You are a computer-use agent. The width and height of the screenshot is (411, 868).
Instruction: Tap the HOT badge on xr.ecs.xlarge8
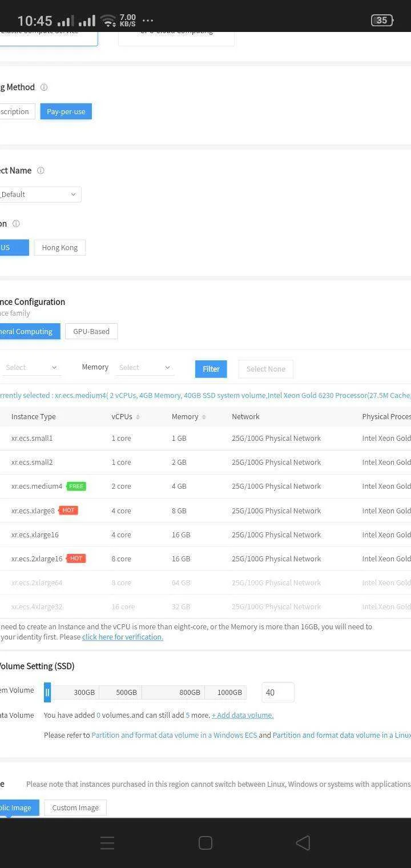pyautogui.click(x=68, y=511)
